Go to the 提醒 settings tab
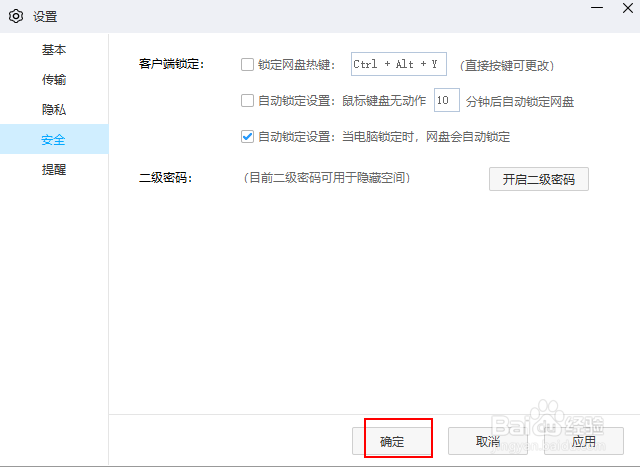 54,169
